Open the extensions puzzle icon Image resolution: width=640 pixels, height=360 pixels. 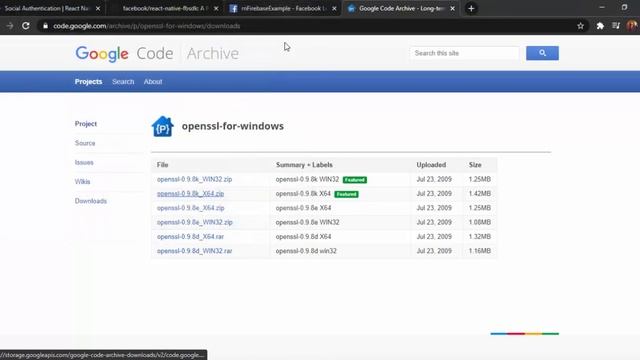coord(600,26)
